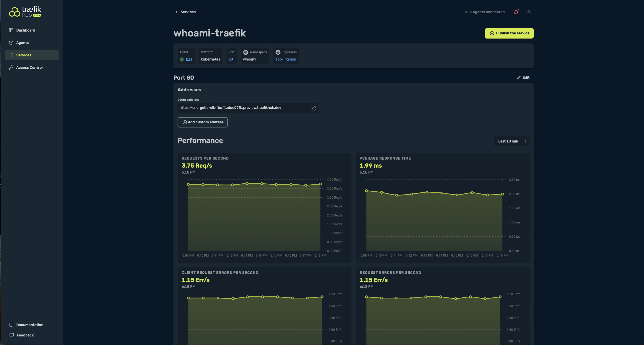
Task: Click the Documentation book icon
Action: 11,325
